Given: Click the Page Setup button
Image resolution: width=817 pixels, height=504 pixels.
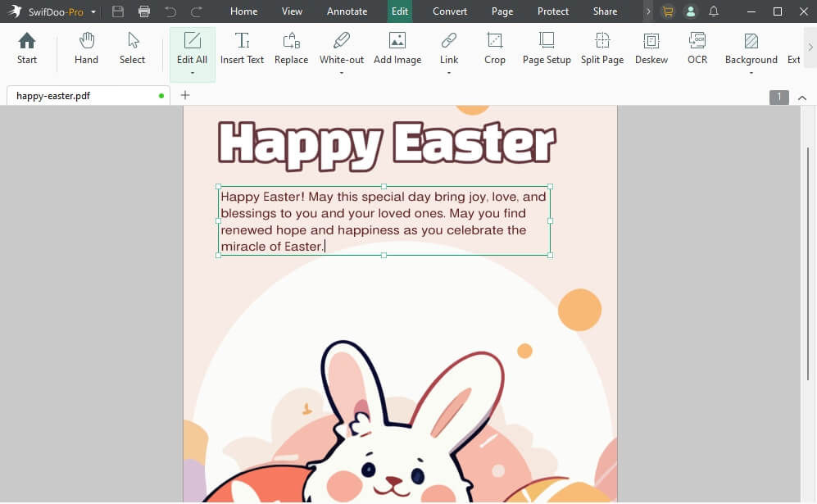Looking at the screenshot, I should point(546,49).
